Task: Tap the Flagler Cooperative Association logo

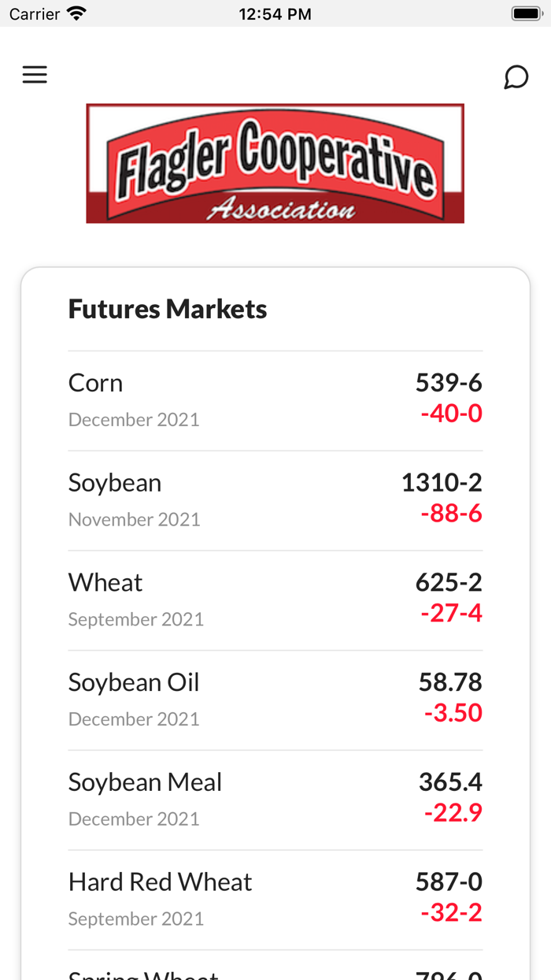Action: (x=275, y=164)
